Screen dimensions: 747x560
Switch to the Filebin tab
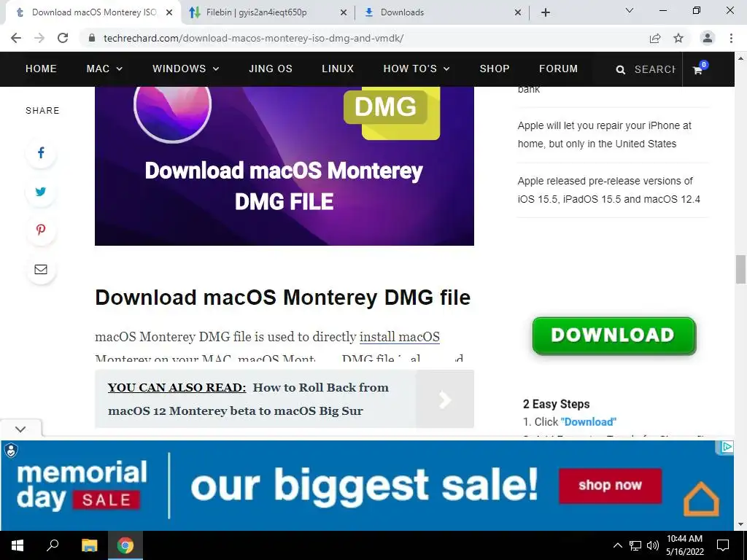(267, 12)
